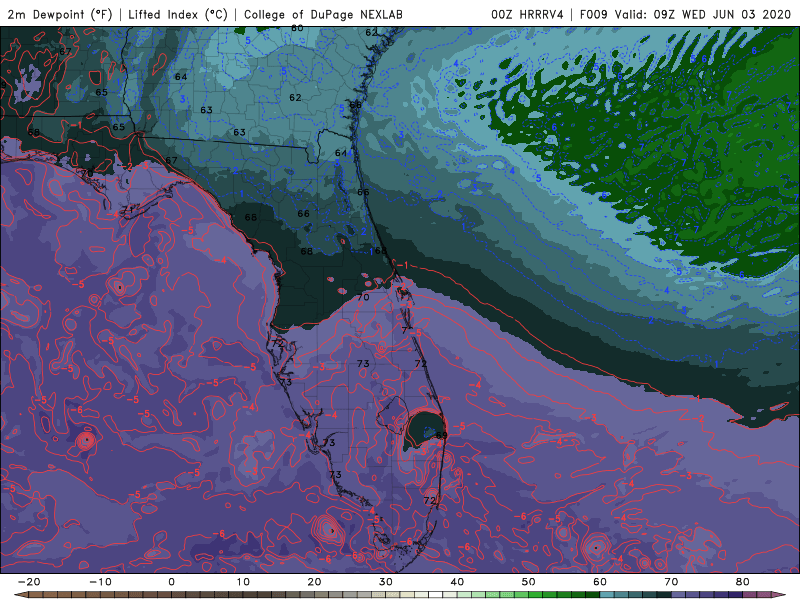Click the '00Z HRRRV4' model run label

pos(527,14)
